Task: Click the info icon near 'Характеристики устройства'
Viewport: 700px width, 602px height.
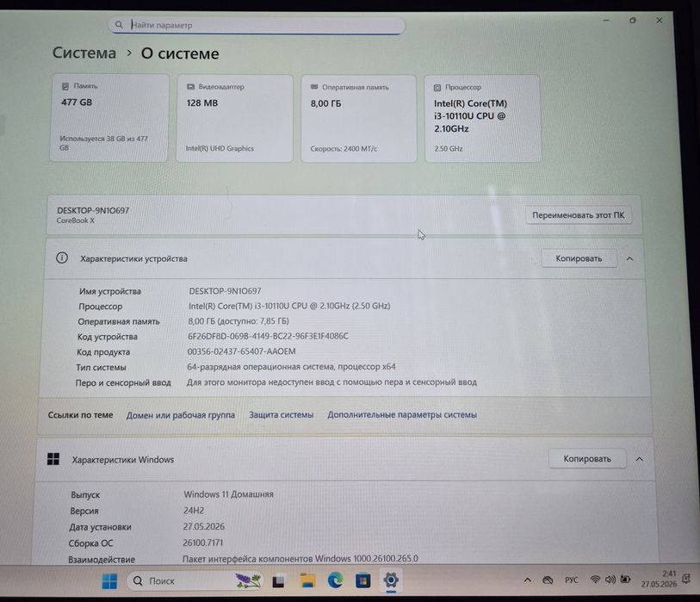Action: pos(62,258)
